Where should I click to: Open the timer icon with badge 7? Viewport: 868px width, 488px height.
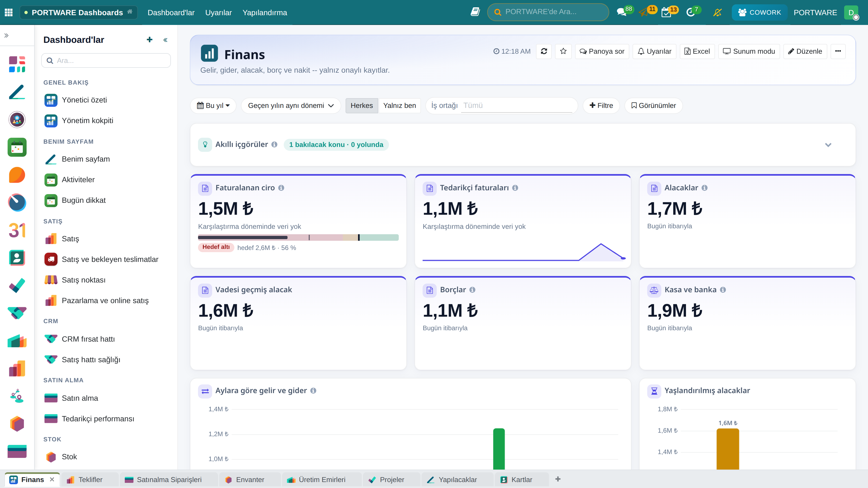point(690,13)
